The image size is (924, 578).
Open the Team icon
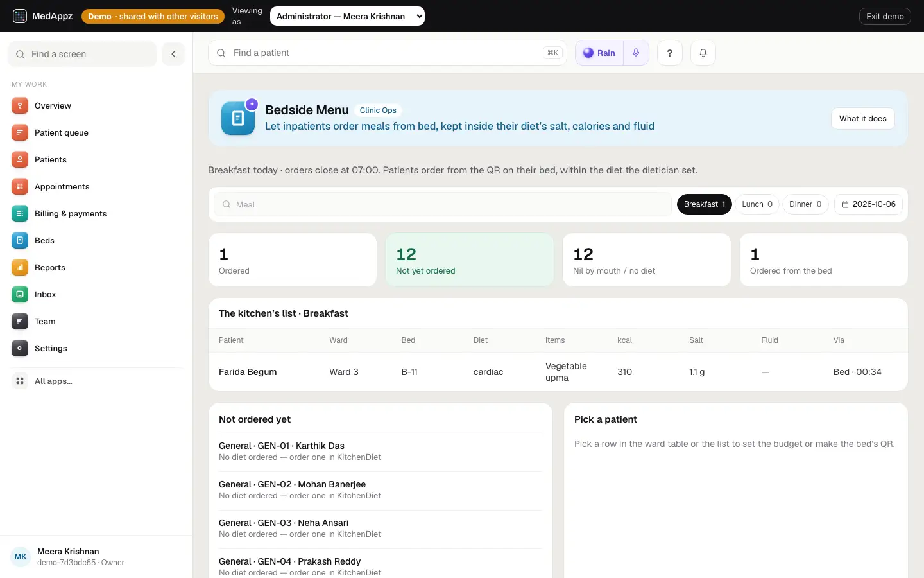(x=20, y=322)
